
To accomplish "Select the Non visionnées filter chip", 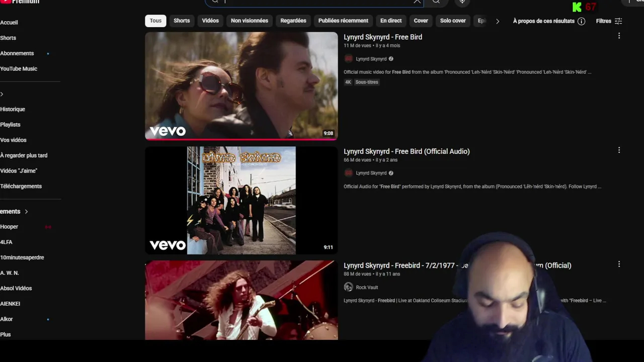I will (x=250, y=21).
